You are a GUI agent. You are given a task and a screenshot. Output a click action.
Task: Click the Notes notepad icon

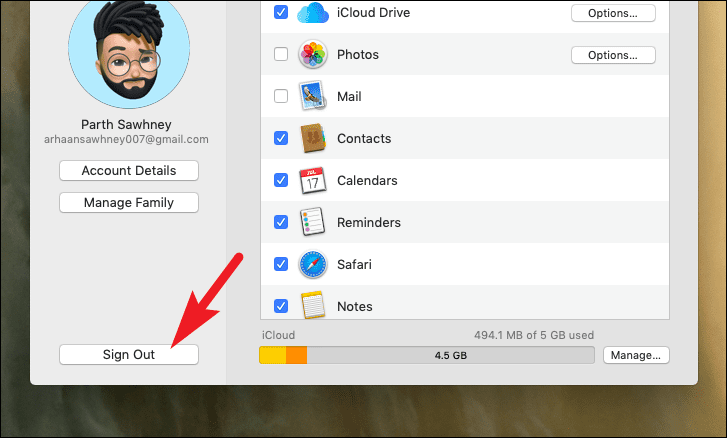pyautogui.click(x=313, y=305)
